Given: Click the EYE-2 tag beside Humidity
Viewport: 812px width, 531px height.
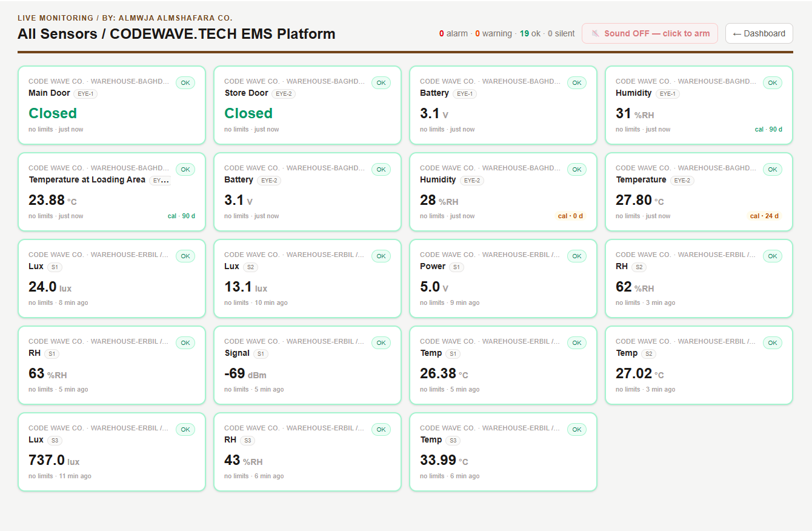Looking at the screenshot, I should point(471,181).
